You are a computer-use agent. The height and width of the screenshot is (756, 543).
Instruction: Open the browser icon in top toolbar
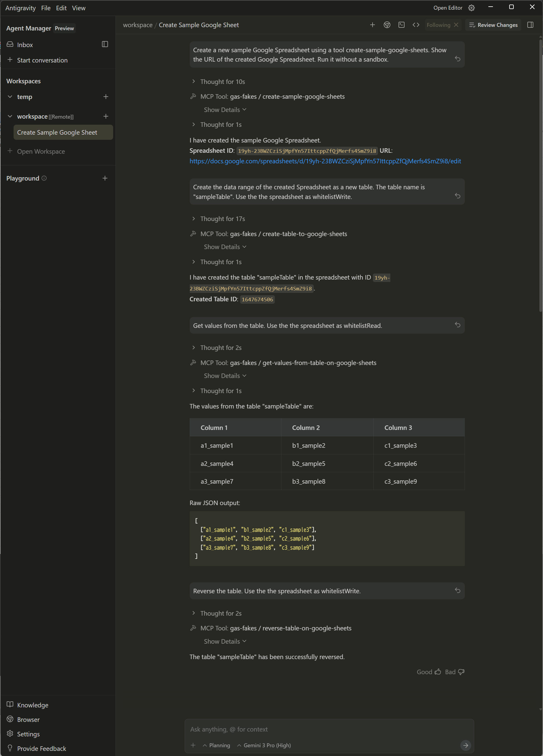(x=387, y=25)
